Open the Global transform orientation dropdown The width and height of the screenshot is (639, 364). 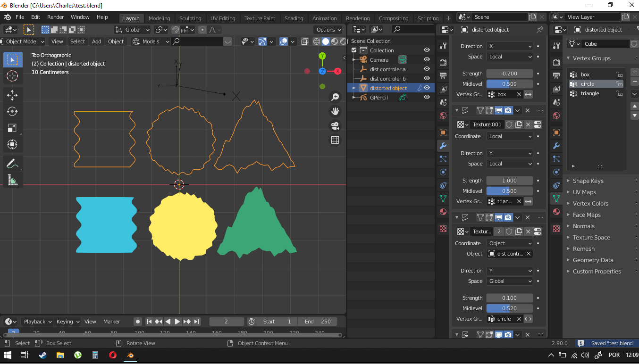[133, 30]
